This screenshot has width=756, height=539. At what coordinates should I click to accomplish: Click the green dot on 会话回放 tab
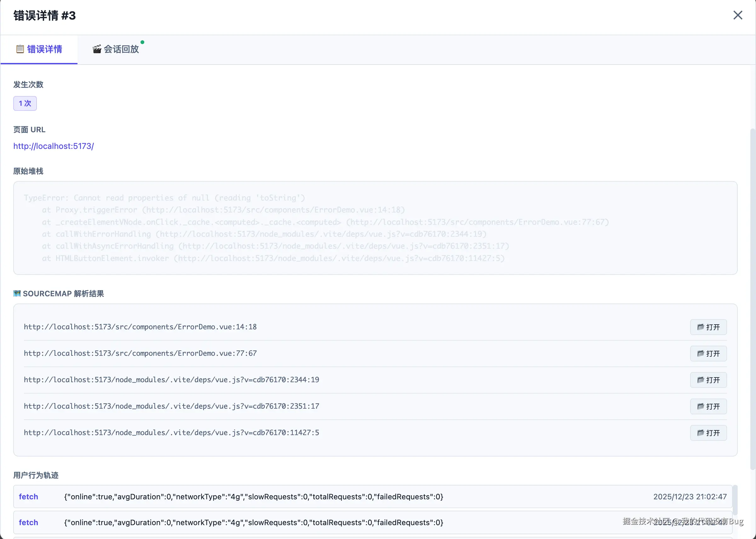142,42
